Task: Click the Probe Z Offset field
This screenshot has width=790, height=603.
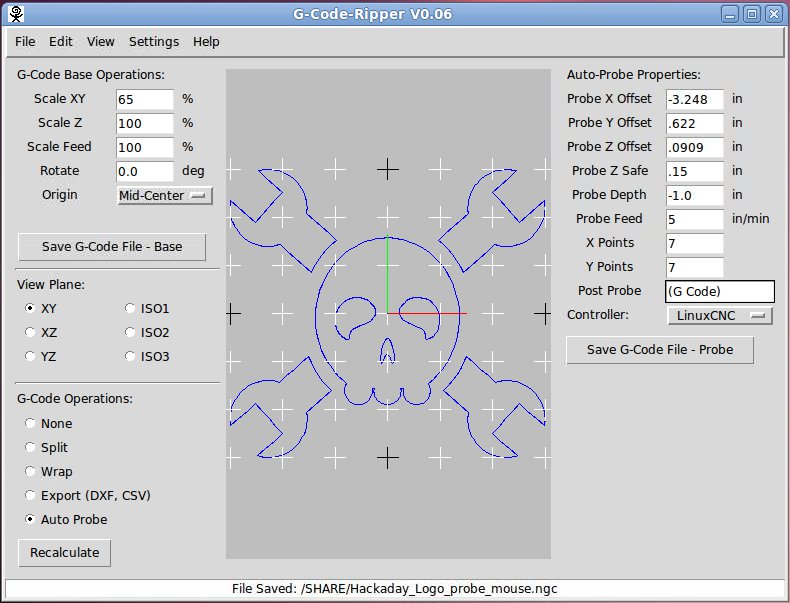Action: pyautogui.click(x=695, y=147)
